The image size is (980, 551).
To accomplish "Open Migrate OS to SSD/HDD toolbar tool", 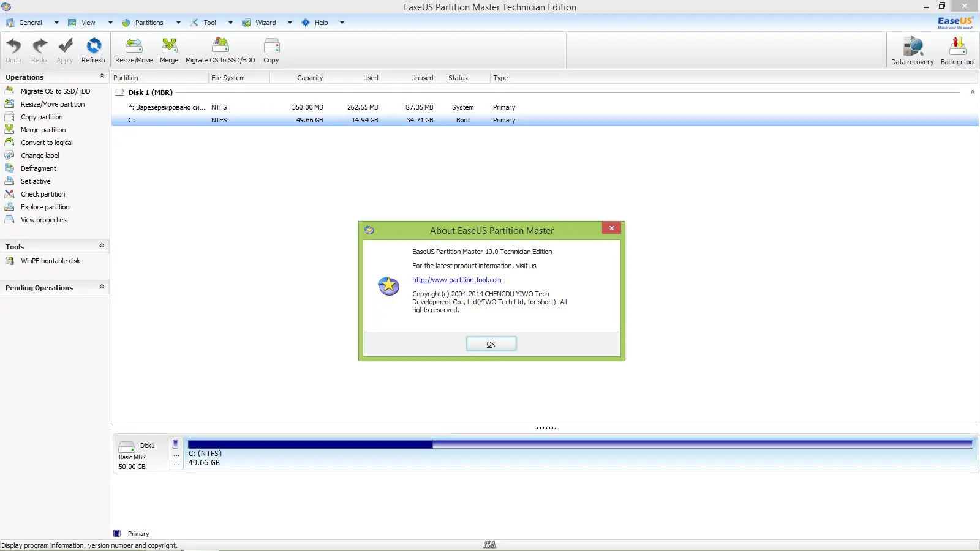I will pos(221,50).
